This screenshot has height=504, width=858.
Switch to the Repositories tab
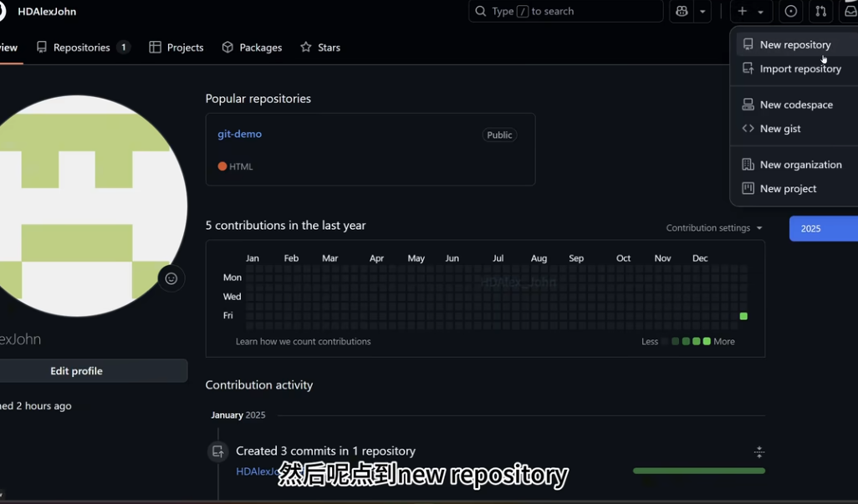[x=83, y=48]
